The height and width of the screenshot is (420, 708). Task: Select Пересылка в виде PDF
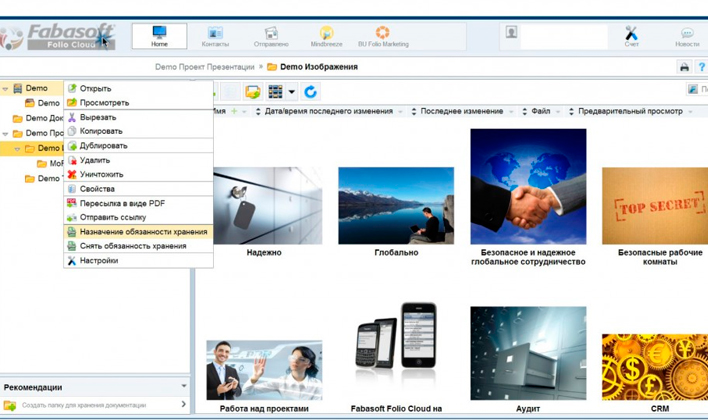pyautogui.click(x=139, y=203)
